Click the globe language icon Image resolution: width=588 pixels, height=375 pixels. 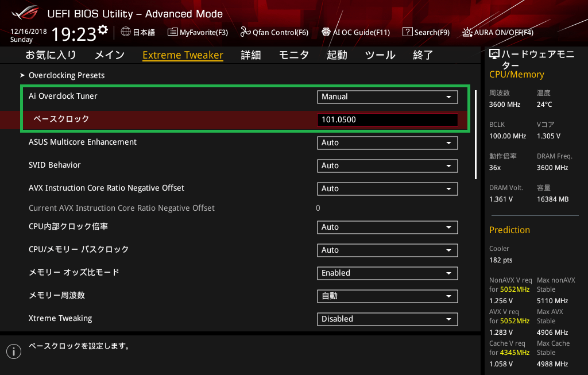(126, 32)
